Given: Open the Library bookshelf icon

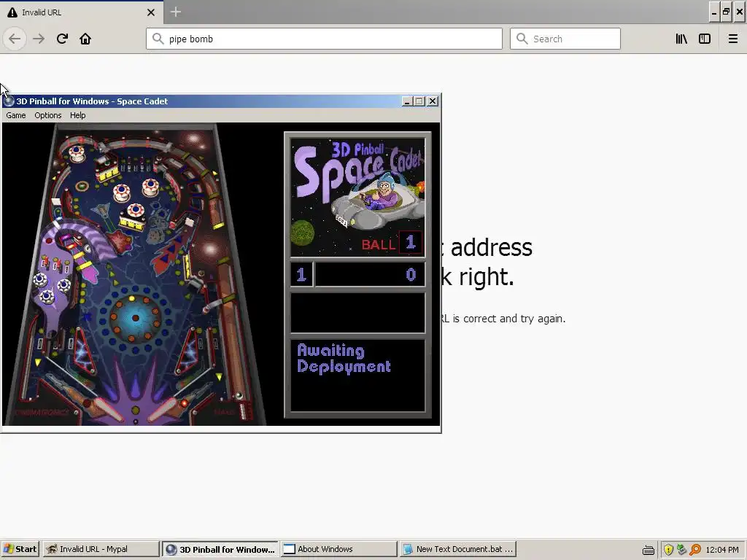Looking at the screenshot, I should point(681,39).
